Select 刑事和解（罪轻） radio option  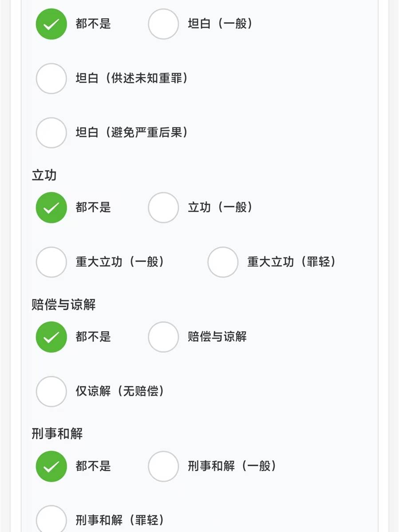tap(51, 520)
